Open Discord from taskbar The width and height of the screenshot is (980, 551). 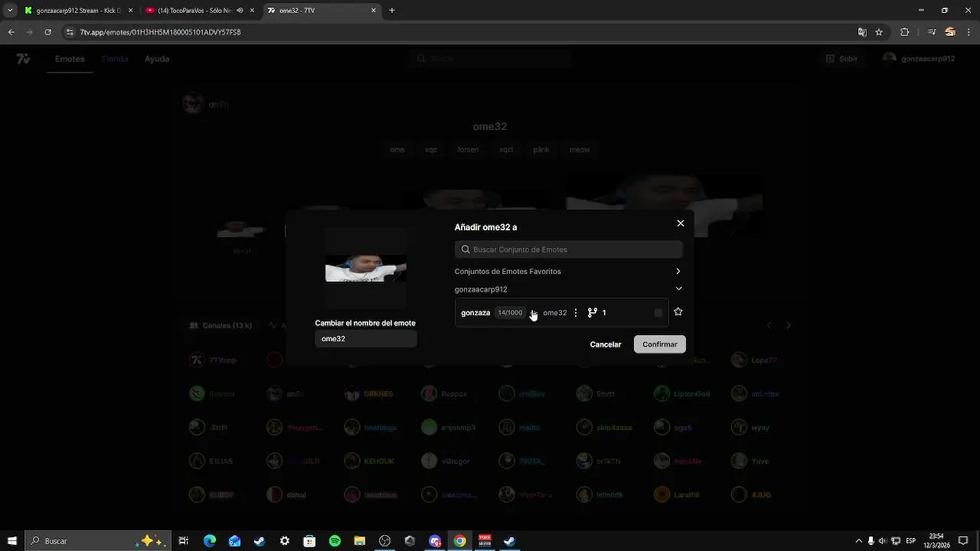tap(435, 541)
